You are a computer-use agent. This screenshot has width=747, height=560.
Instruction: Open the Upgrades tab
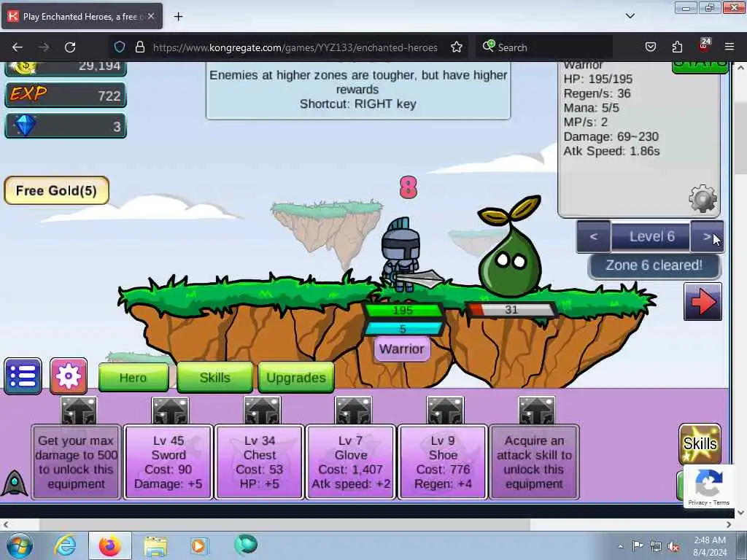pos(296,378)
